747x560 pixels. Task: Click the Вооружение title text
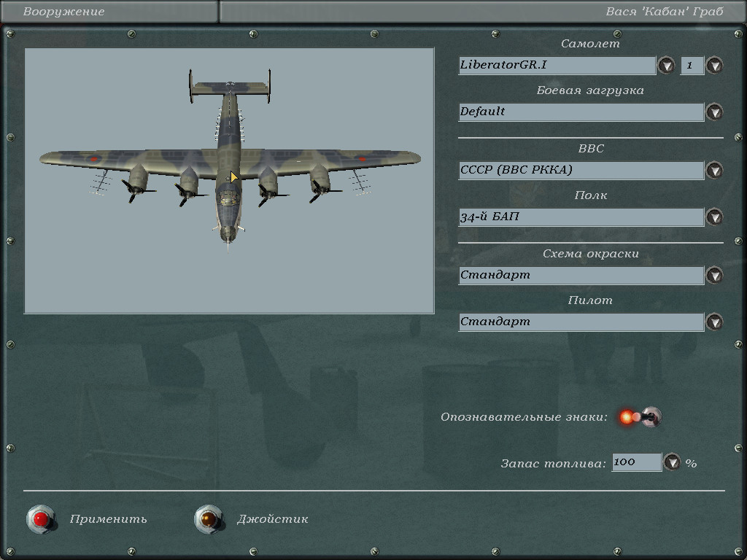(x=64, y=12)
